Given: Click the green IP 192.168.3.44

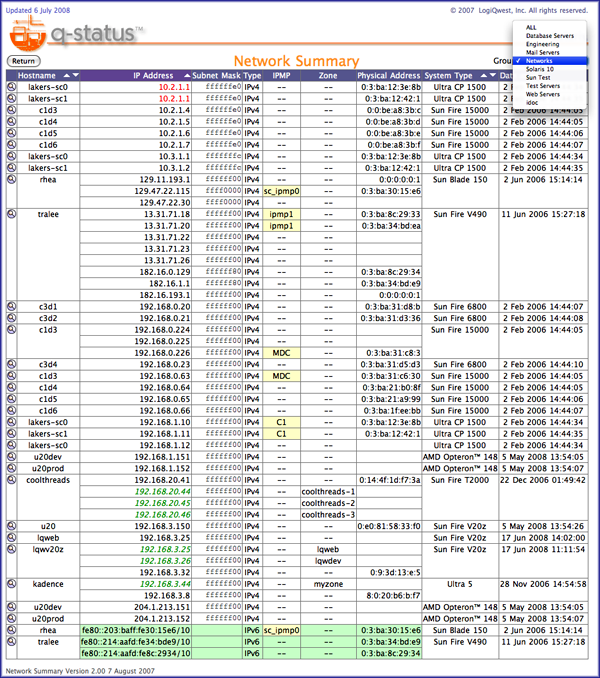Looking at the screenshot, I should point(165,584).
